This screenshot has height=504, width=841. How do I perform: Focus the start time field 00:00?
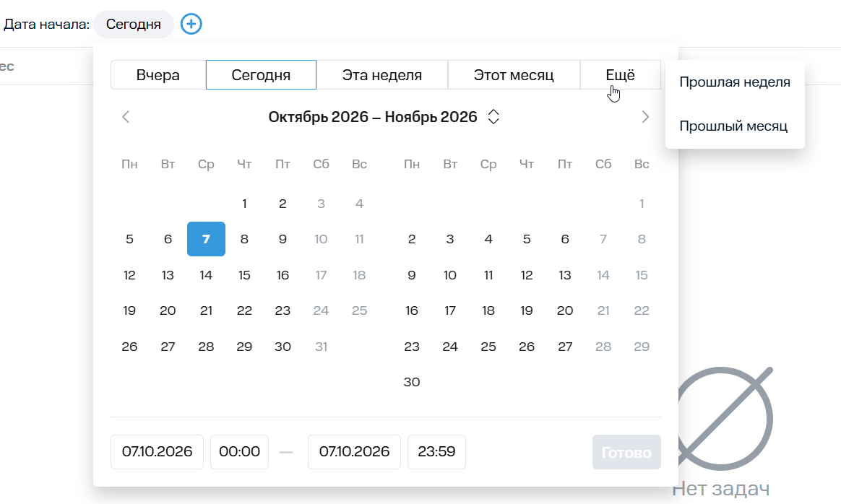pyautogui.click(x=239, y=452)
